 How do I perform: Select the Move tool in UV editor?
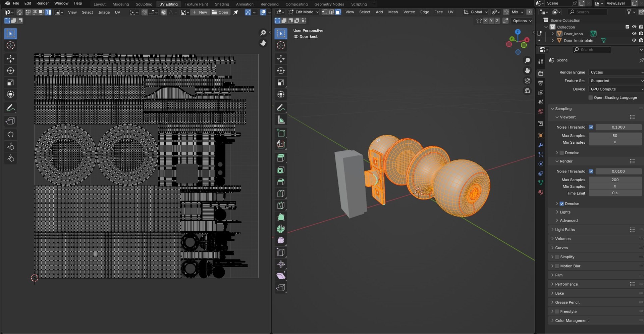pyautogui.click(x=10, y=59)
